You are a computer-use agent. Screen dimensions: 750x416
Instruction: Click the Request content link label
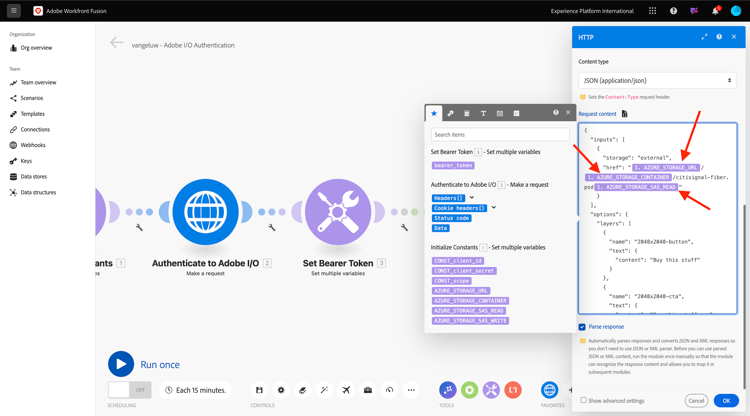[x=597, y=114]
